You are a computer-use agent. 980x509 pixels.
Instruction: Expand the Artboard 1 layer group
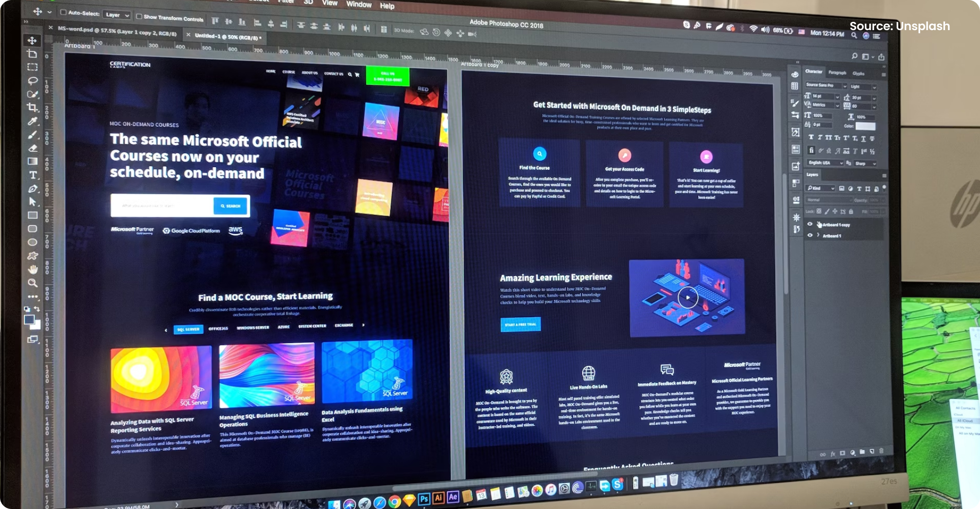pyautogui.click(x=818, y=236)
